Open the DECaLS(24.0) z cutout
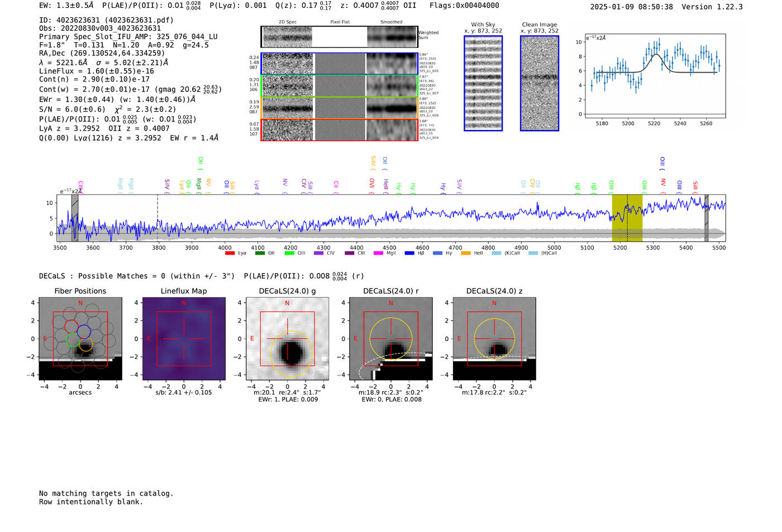This screenshot has width=782, height=532. 494,339
